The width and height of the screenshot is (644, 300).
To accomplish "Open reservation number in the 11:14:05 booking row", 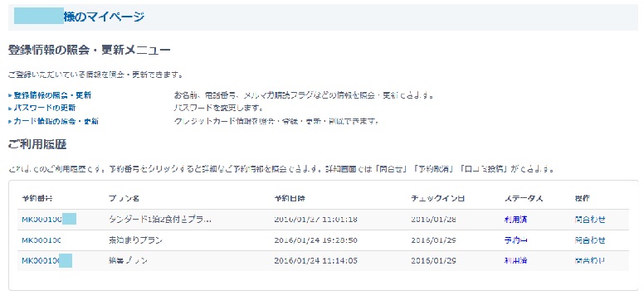I will tap(46, 260).
